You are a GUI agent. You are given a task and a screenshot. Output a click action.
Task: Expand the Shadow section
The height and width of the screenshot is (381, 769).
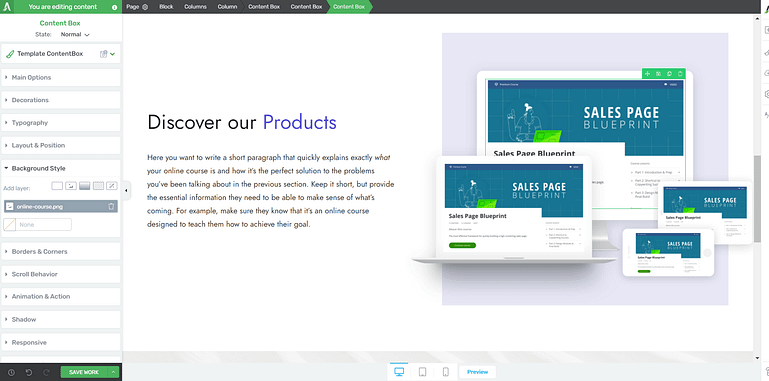click(x=61, y=319)
